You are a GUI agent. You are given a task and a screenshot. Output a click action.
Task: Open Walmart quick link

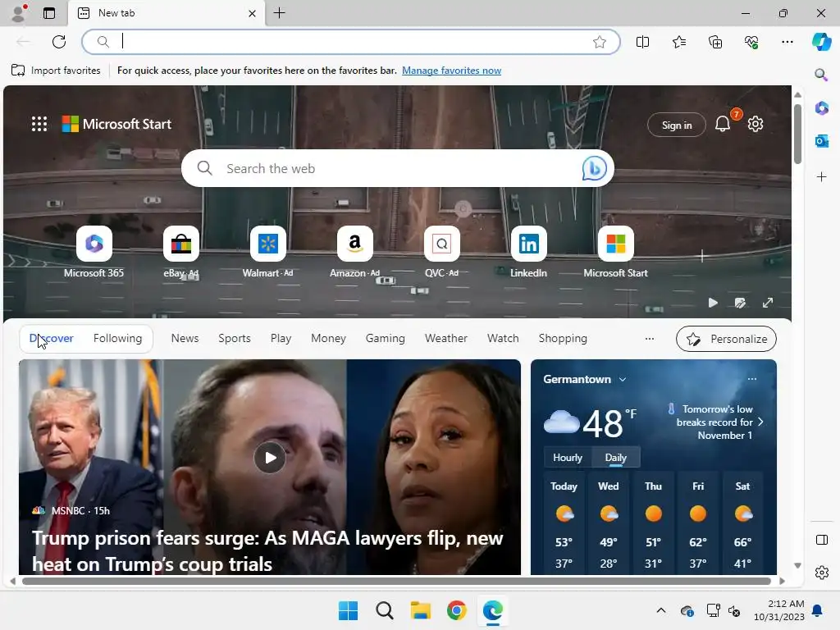pyautogui.click(x=268, y=252)
